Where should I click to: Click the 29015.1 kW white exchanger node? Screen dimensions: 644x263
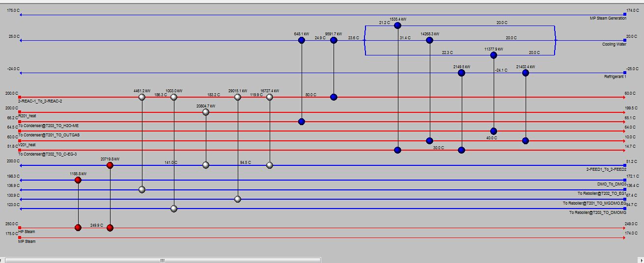click(238, 97)
